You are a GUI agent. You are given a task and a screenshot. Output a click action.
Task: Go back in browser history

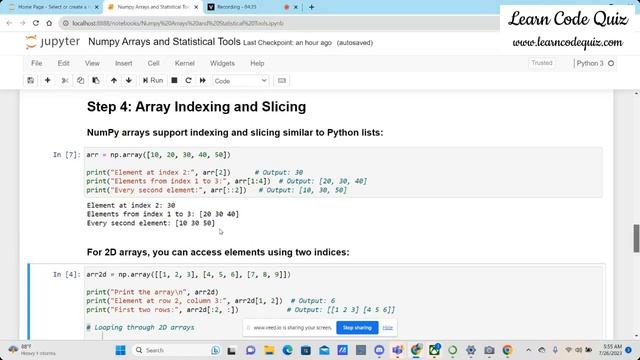pos(9,23)
